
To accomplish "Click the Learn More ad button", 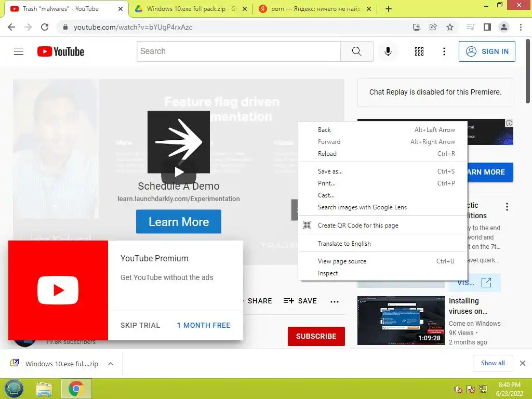I will coord(179,221).
